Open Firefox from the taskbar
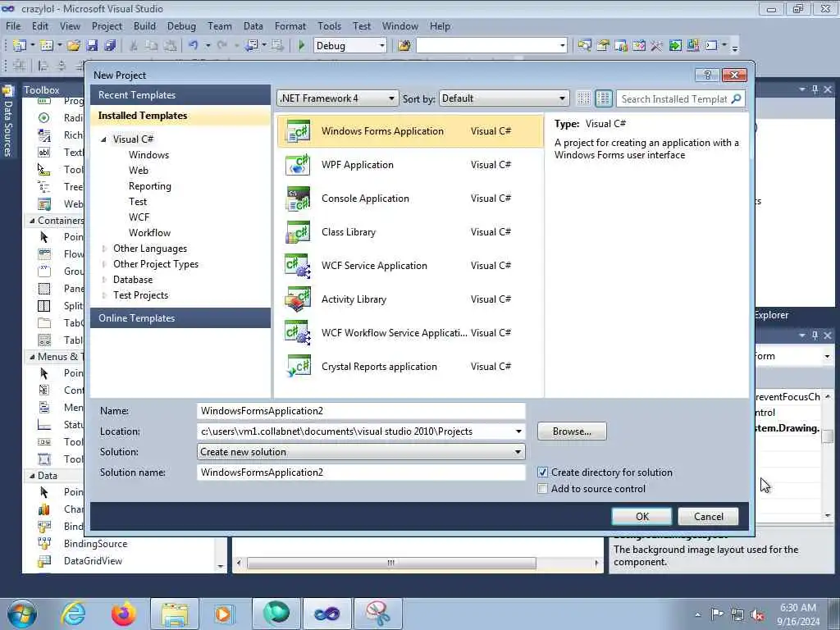 124,614
